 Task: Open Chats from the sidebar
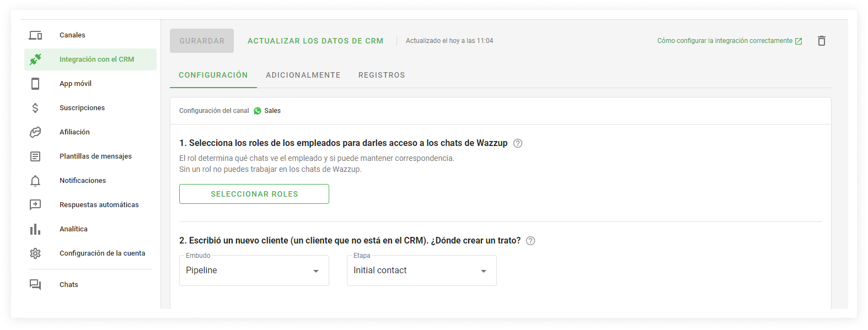click(x=69, y=285)
